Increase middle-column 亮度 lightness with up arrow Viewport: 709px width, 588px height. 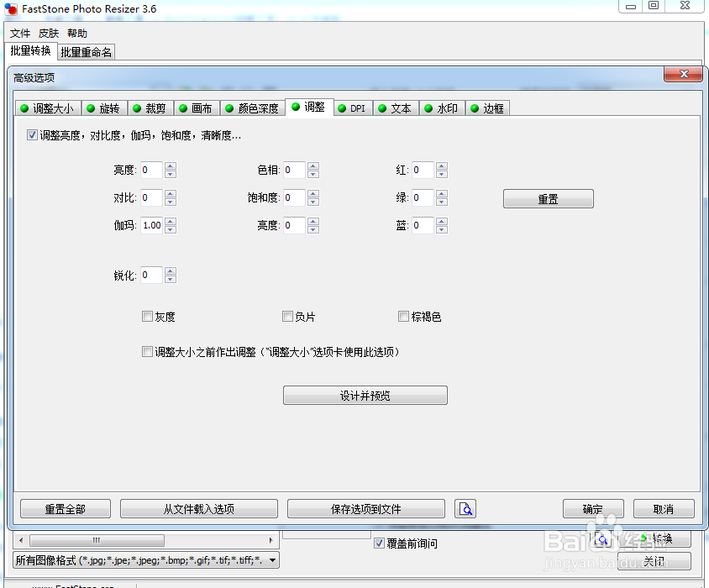(x=313, y=221)
